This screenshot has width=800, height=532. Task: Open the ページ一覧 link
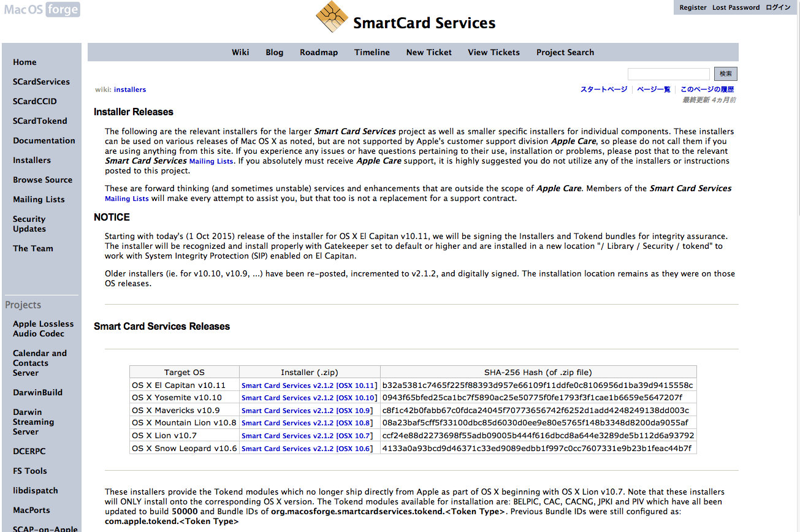(653, 89)
